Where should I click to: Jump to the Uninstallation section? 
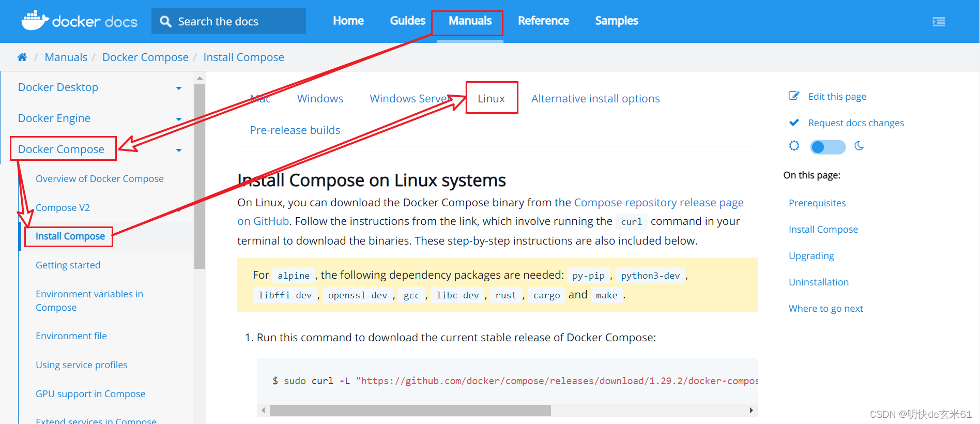point(819,282)
